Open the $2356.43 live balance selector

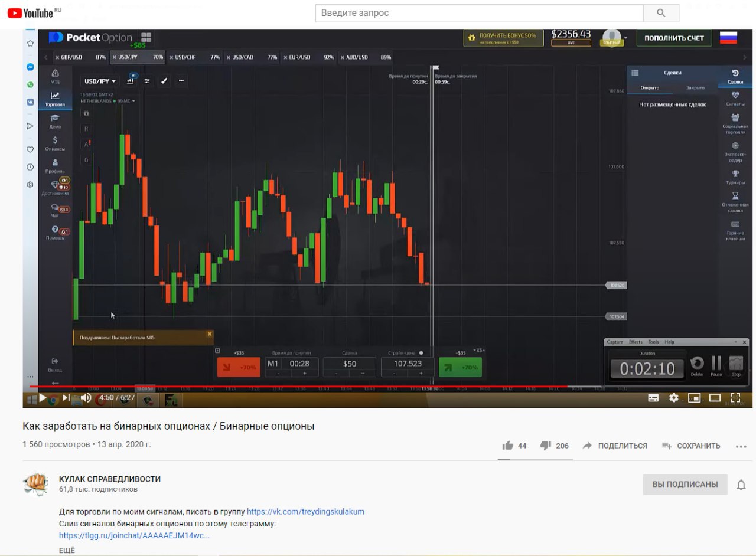(571, 37)
